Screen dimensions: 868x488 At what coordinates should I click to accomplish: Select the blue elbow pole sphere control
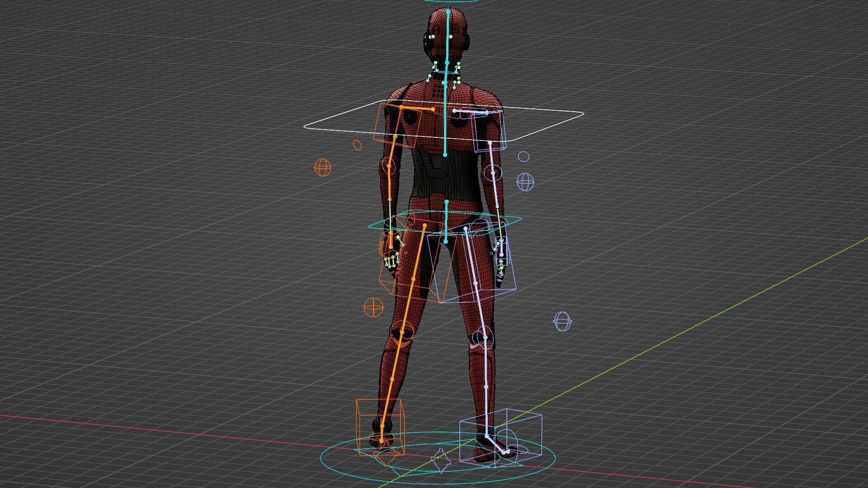click(525, 182)
